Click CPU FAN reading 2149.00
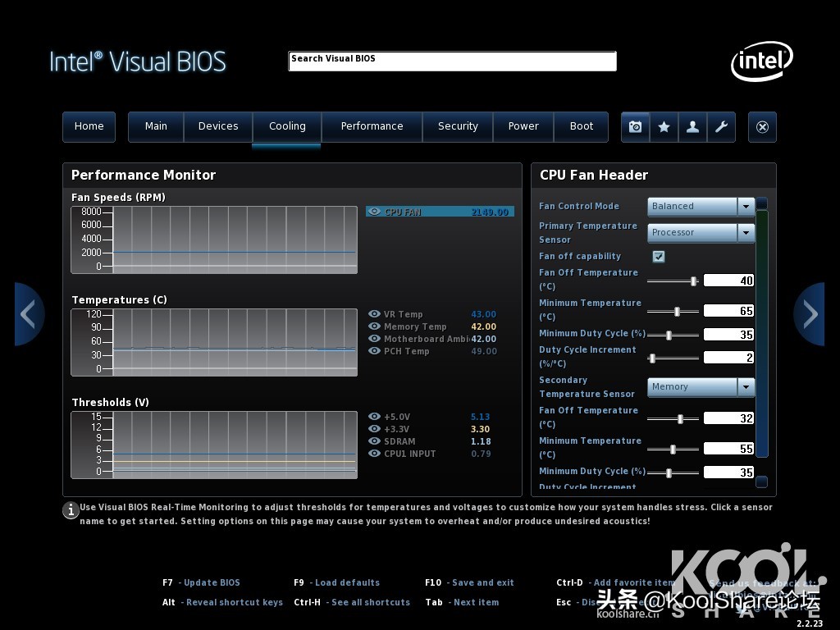Viewport: 840px width, 630px height. (x=490, y=212)
